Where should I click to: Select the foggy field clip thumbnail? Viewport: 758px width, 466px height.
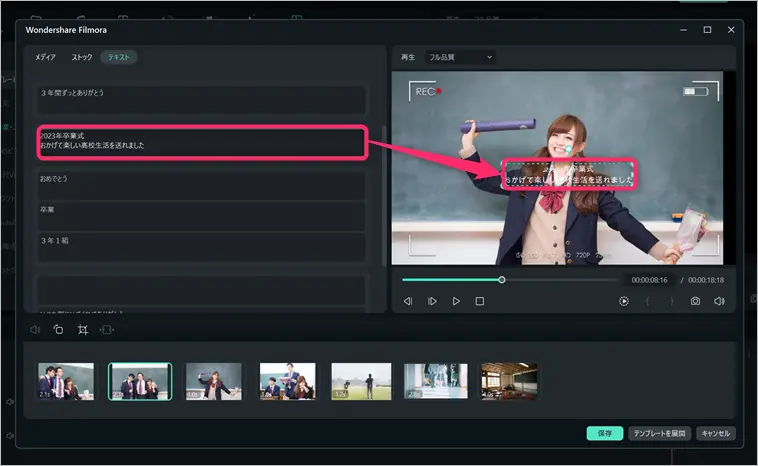pos(361,381)
